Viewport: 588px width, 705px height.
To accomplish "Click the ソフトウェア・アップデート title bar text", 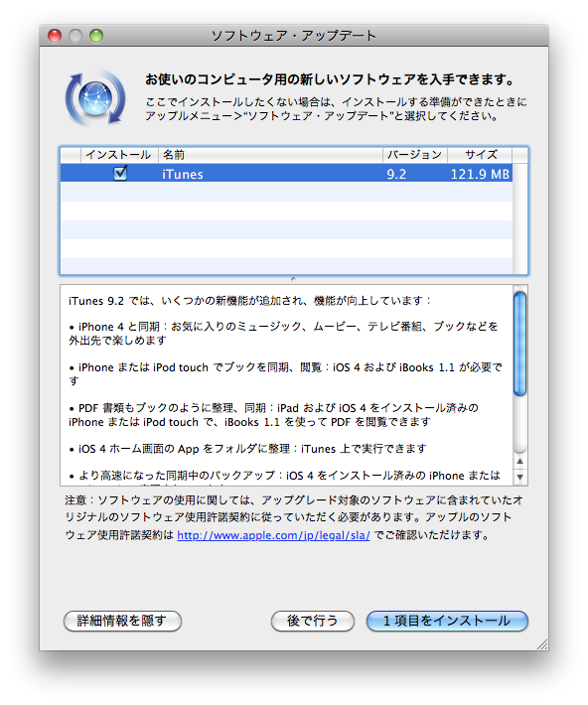I will point(294,36).
